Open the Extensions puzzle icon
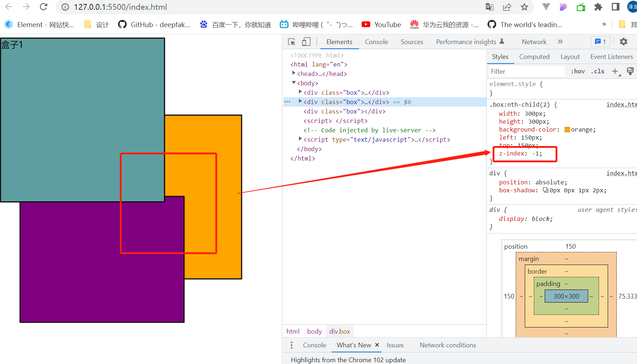Image resolution: width=637 pixels, height=364 pixels. 598,7
